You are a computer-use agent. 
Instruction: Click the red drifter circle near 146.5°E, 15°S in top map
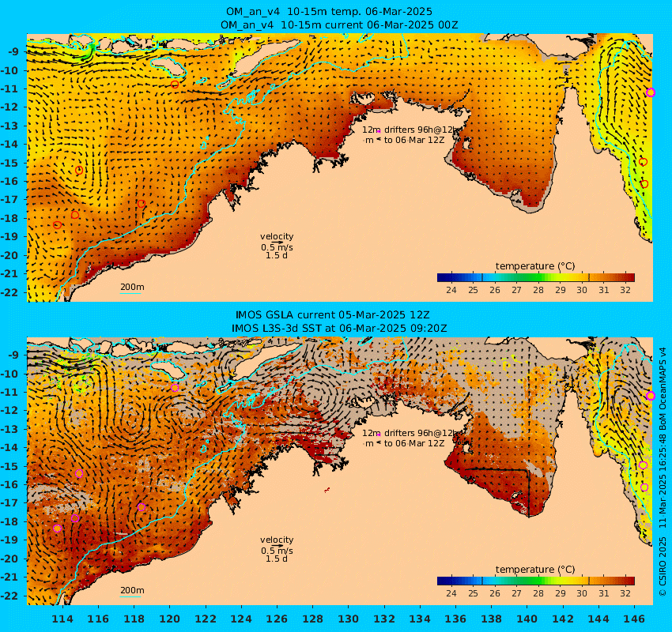click(x=643, y=162)
